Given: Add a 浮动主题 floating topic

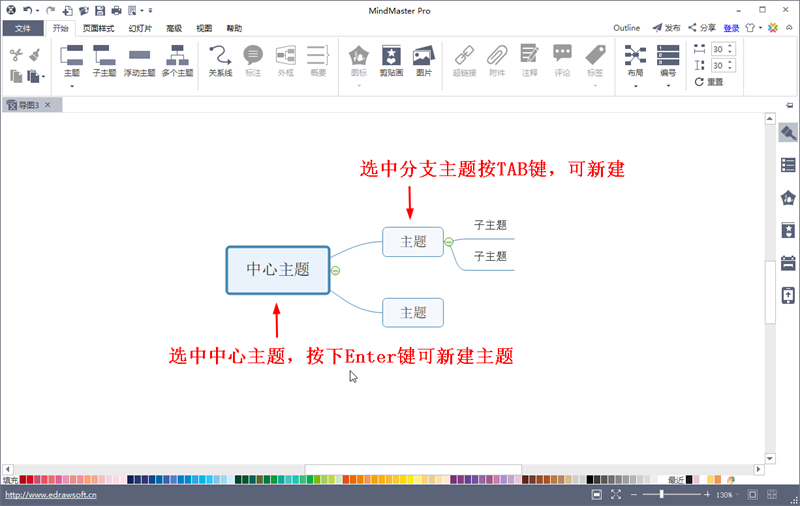Looking at the screenshot, I should pyautogui.click(x=139, y=61).
